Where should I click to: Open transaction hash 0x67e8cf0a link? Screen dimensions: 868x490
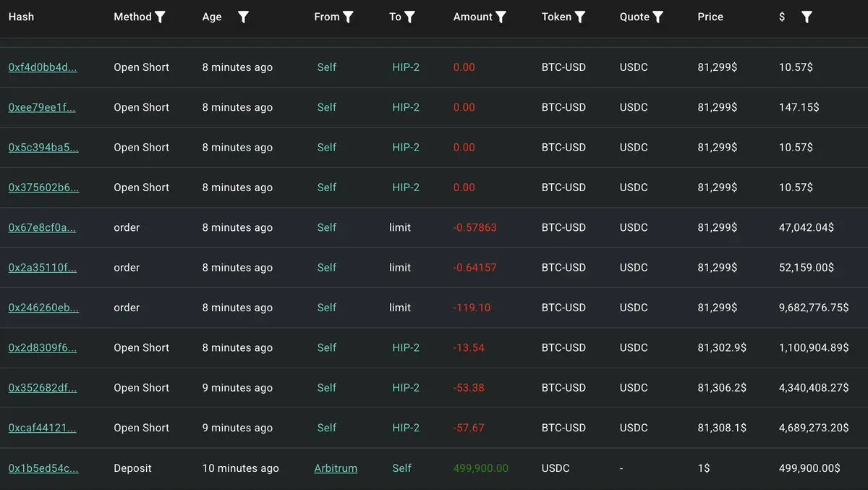click(x=42, y=227)
